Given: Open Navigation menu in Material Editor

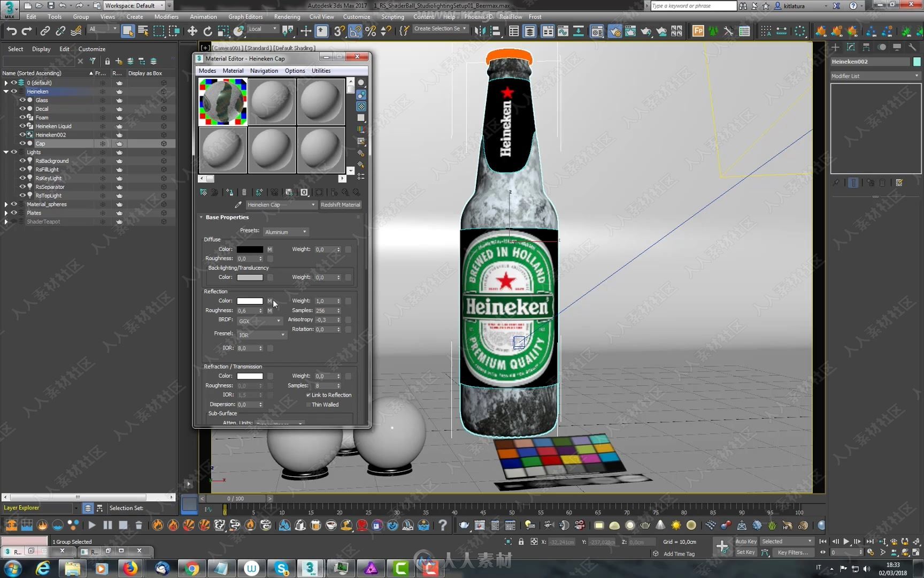Looking at the screenshot, I should (x=264, y=71).
